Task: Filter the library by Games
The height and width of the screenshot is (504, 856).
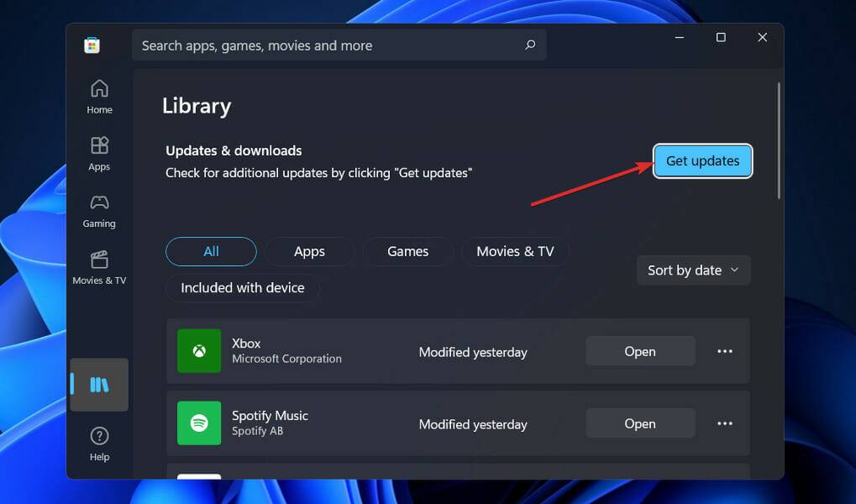Action: point(407,252)
